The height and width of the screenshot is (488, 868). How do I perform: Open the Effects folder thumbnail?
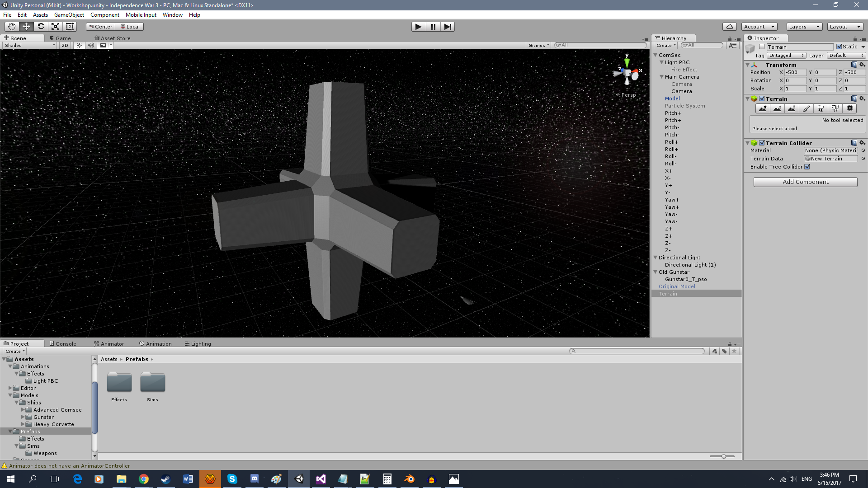119,382
